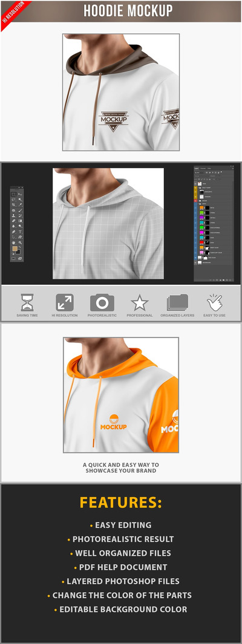Click the star Professional icon
This screenshot has height=644, width=242.
click(140, 303)
